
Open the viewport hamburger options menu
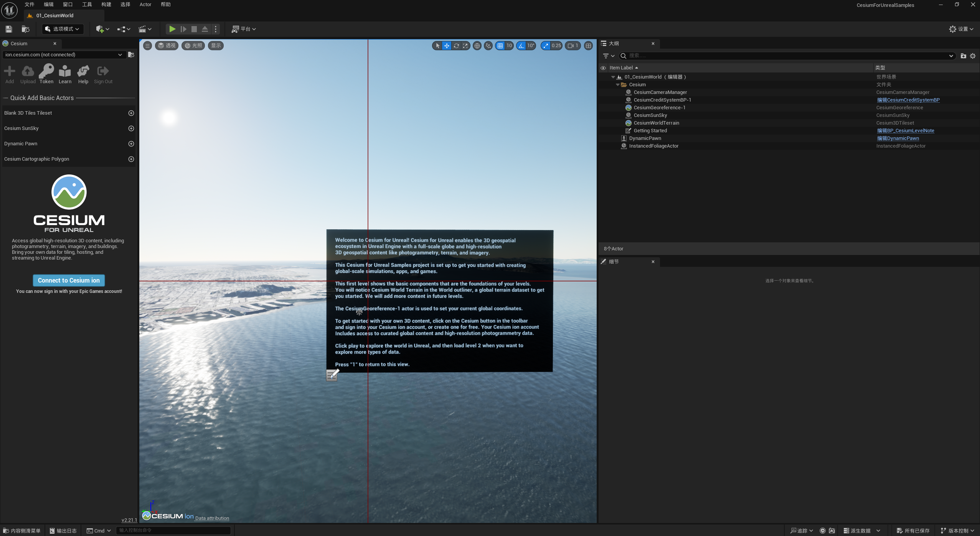147,46
